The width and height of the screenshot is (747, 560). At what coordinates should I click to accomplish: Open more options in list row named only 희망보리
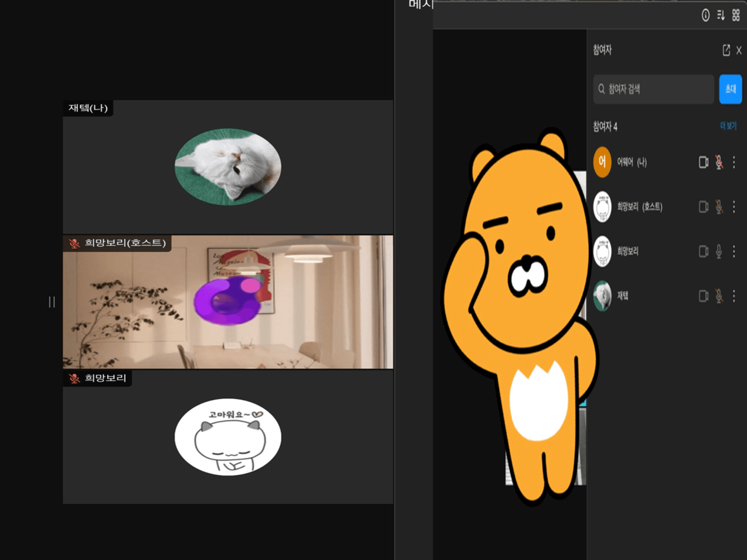tap(734, 251)
